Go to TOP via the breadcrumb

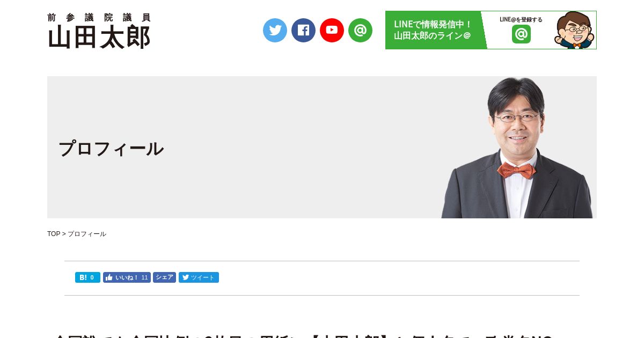click(54, 234)
